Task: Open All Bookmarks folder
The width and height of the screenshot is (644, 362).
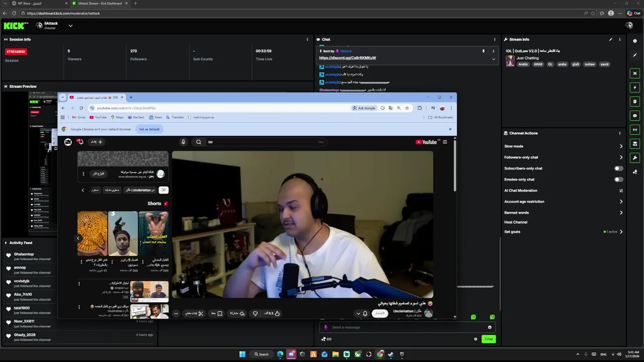Action: [441, 117]
